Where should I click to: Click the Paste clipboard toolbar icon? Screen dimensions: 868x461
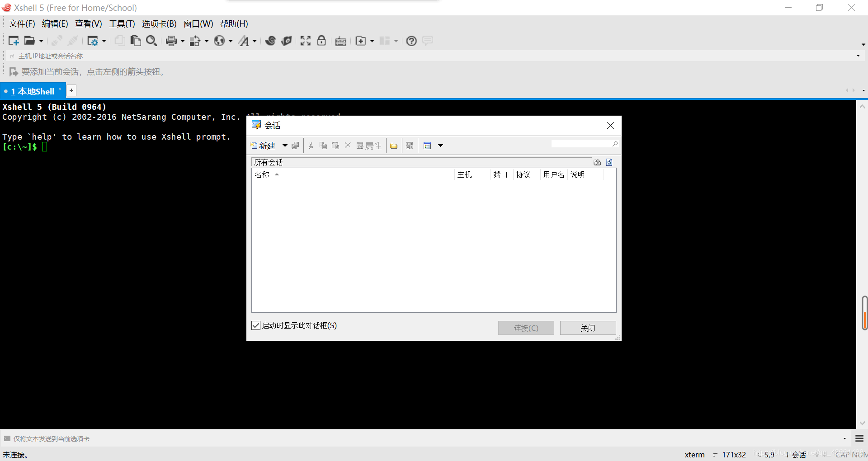click(136, 41)
